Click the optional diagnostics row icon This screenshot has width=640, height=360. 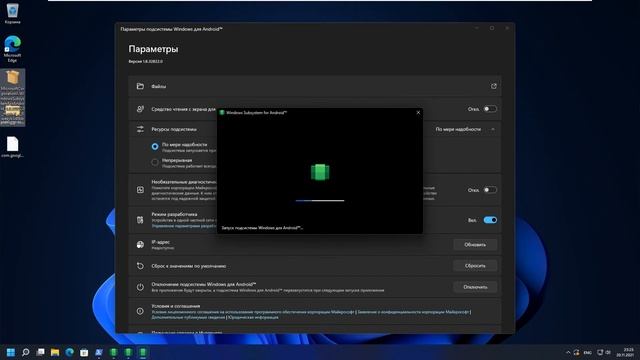pyautogui.click(x=140, y=190)
